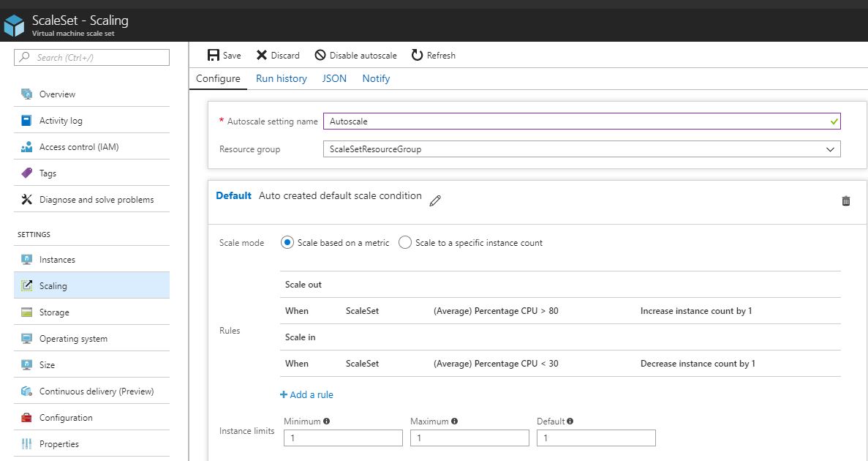Open the JSON tab
Screen dimensions: 868x461
pyautogui.click(x=333, y=78)
